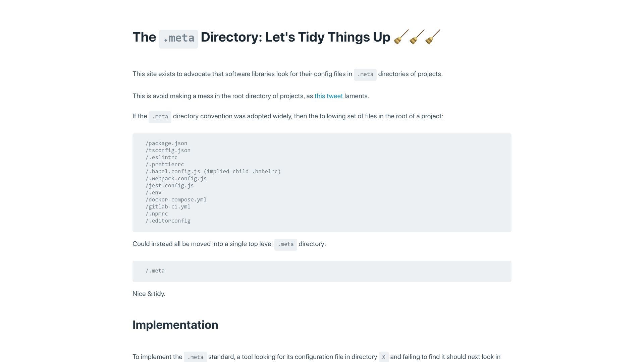Click the /.npmrc line
Viewport: 644px width, 362px height.
pos(157,214)
